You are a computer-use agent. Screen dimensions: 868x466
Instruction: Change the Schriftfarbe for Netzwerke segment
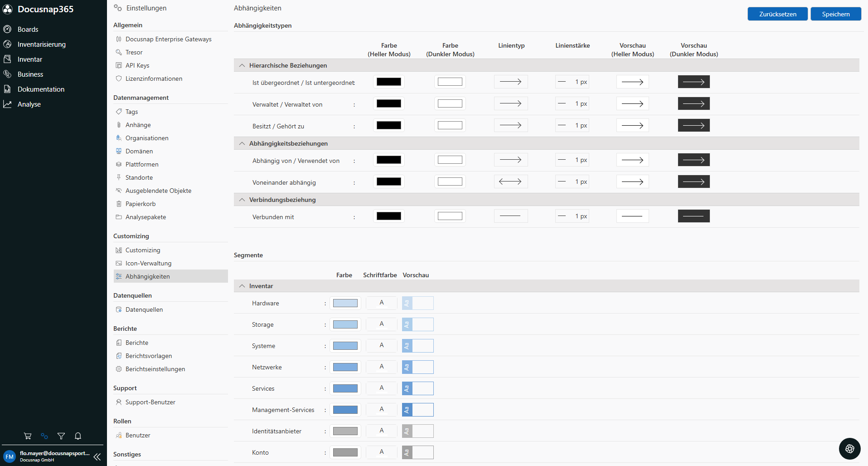382,367
